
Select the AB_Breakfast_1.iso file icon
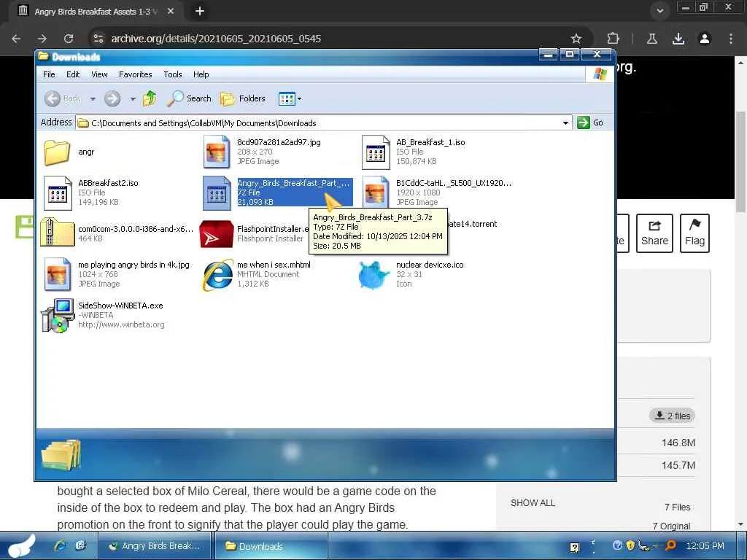click(x=376, y=152)
